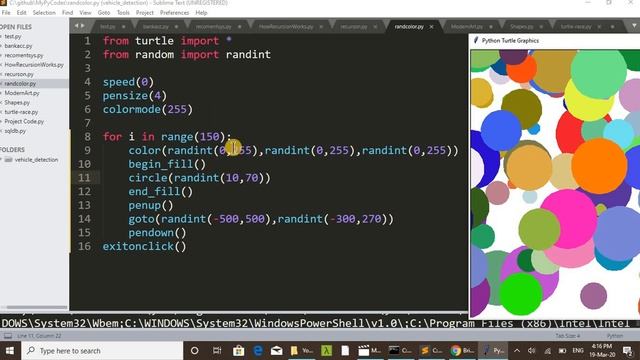Open HowRecursionWorks.py in sidebar
The width and height of the screenshot is (640, 360).
[34, 64]
